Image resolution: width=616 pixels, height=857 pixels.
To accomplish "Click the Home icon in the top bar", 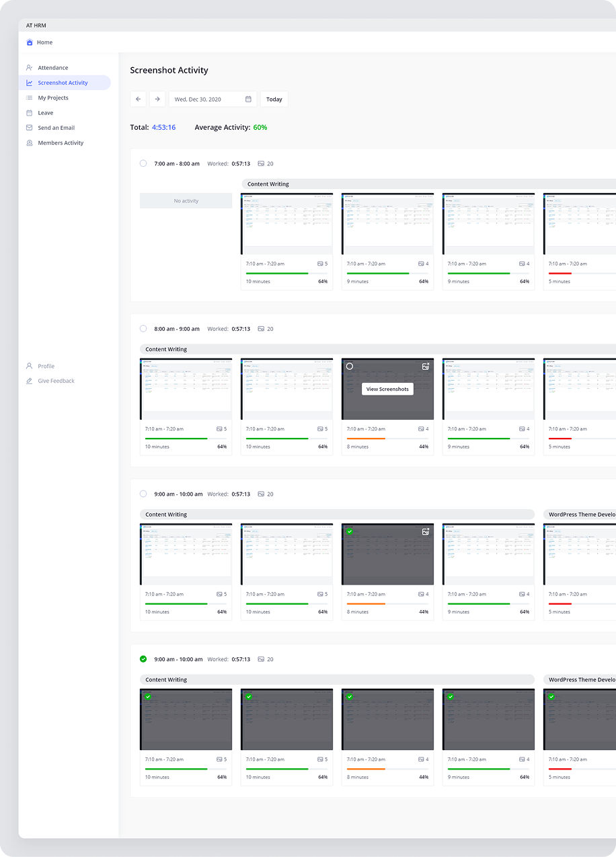I will 30,42.
